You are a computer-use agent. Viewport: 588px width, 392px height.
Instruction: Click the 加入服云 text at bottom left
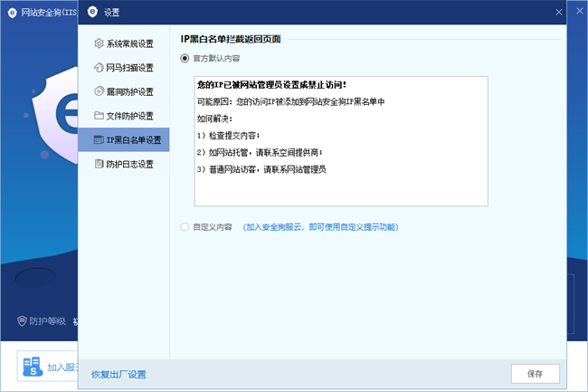click(62, 368)
